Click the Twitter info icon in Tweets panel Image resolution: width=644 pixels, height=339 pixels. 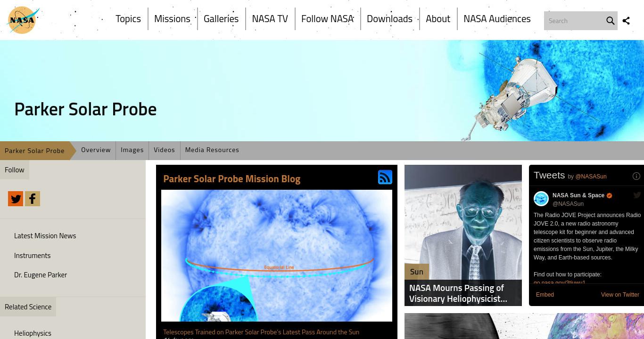(636, 176)
